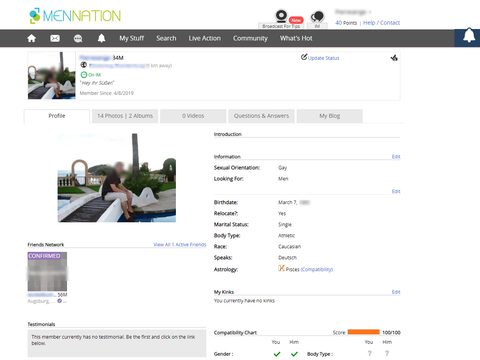
Task: Click the friend's Augsburg location text
Action: (x=39, y=301)
